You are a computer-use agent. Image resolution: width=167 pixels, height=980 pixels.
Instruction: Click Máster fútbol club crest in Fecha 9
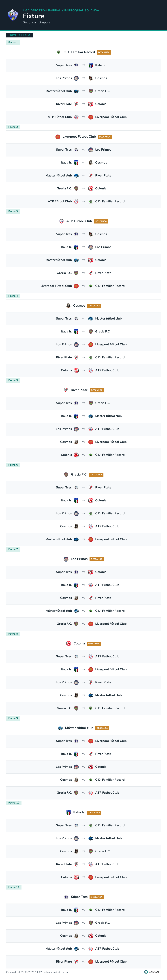[x=60, y=728]
